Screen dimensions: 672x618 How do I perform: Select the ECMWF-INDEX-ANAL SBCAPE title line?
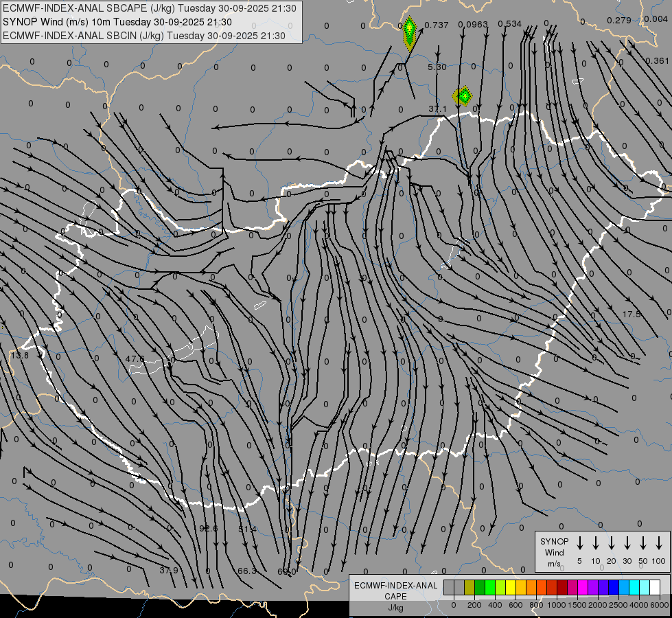point(150,8)
